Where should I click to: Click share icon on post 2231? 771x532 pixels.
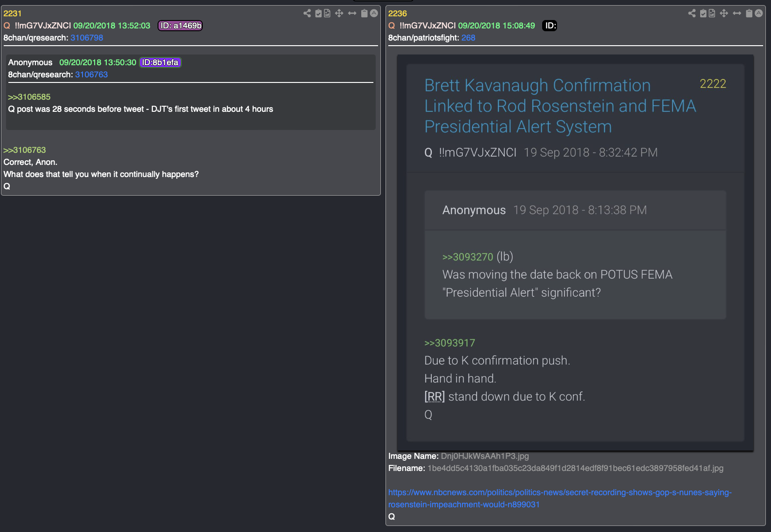[307, 14]
